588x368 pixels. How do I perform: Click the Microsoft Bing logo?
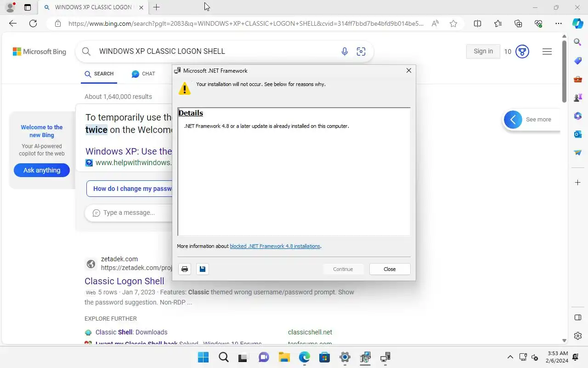coord(40,52)
